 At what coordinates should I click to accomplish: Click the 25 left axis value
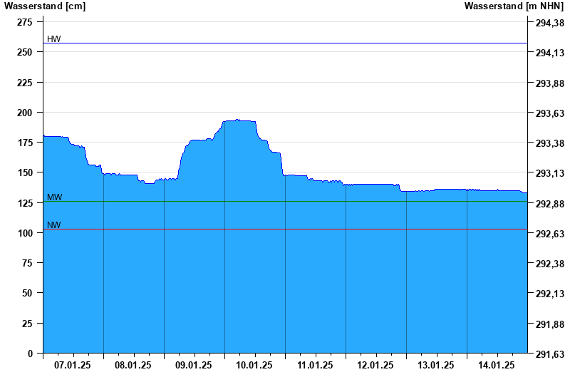coord(27,324)
